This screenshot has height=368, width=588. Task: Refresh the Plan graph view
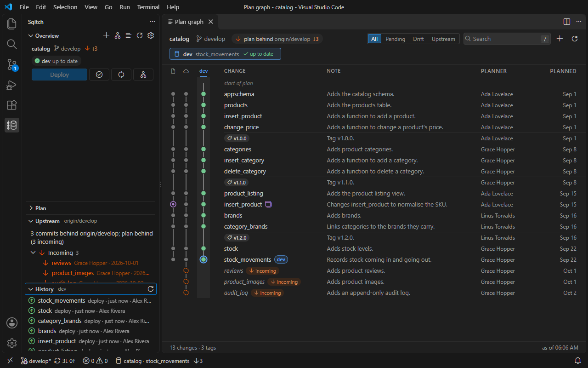(x=574, y=39)
